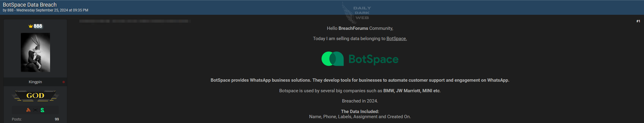Click the red offline status dot
This screenshot has width=644, height=123.
pos(64,82)
